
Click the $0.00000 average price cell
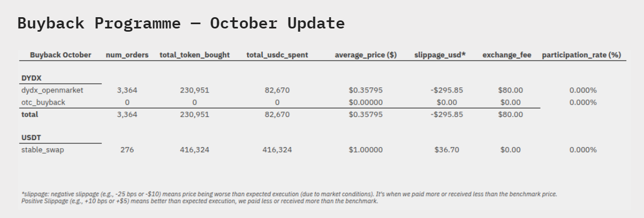coord(366,102)
